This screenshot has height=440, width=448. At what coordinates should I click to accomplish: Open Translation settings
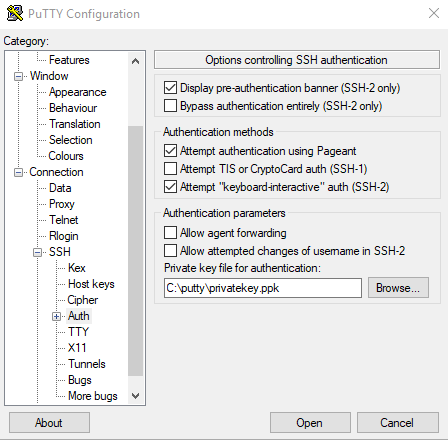75,124
